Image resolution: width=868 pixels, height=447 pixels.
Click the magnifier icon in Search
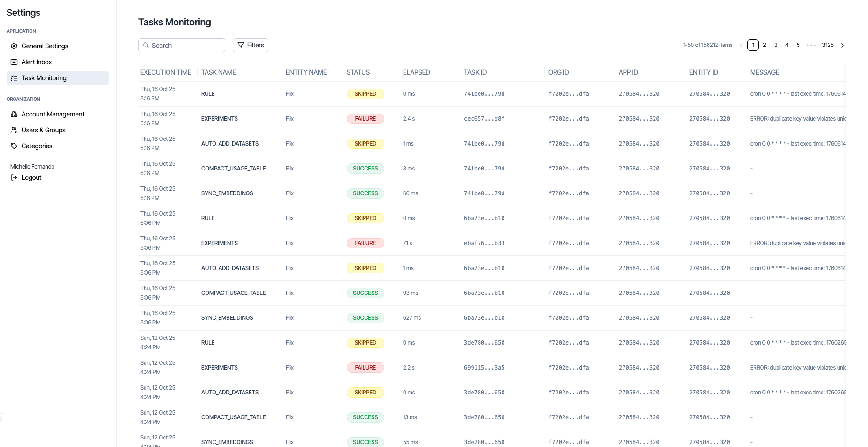coord(146,45)
